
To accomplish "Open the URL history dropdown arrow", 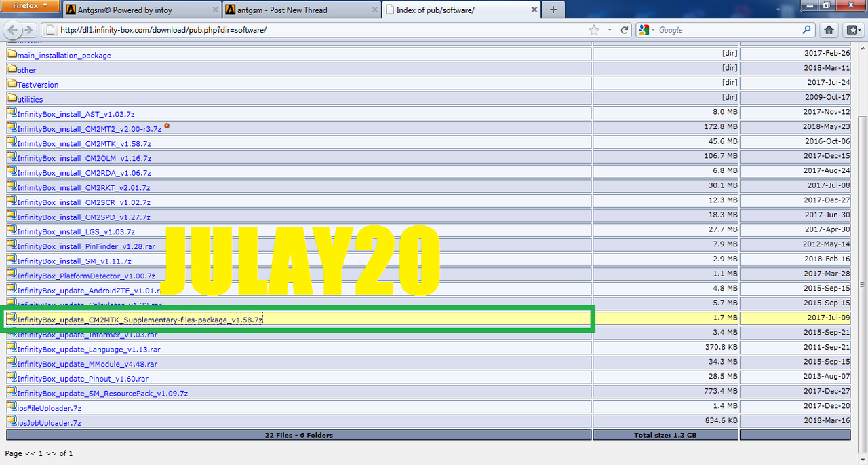I will point(610,30).
